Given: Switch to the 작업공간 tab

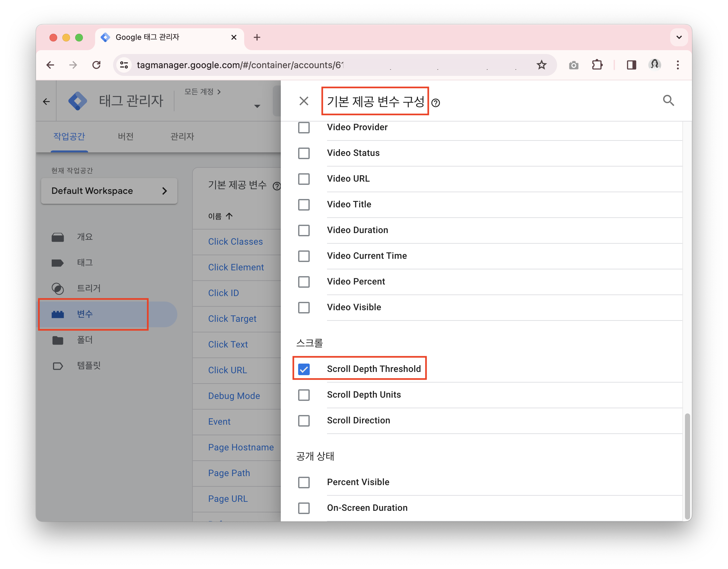Looking at the screenshot, I should coord(69,136).
